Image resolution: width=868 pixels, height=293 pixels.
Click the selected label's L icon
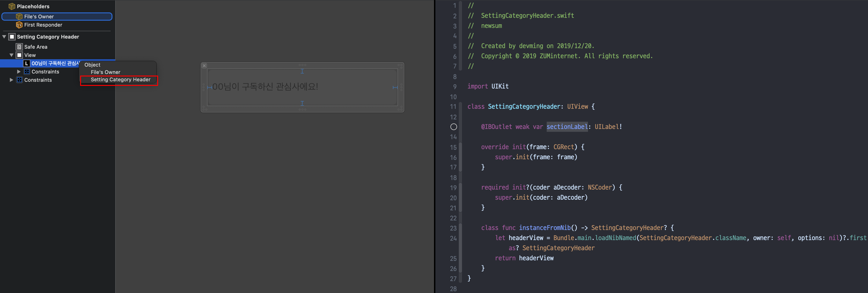[27, 63]
